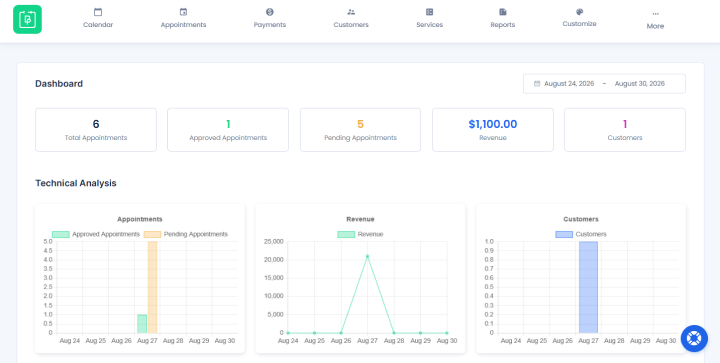Go to the Appointments menu label

pos(183,25)
